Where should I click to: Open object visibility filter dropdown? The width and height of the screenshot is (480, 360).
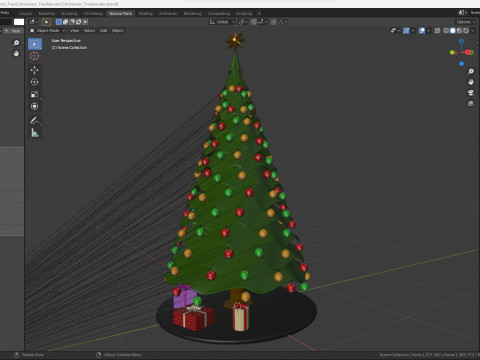(395, 31)
